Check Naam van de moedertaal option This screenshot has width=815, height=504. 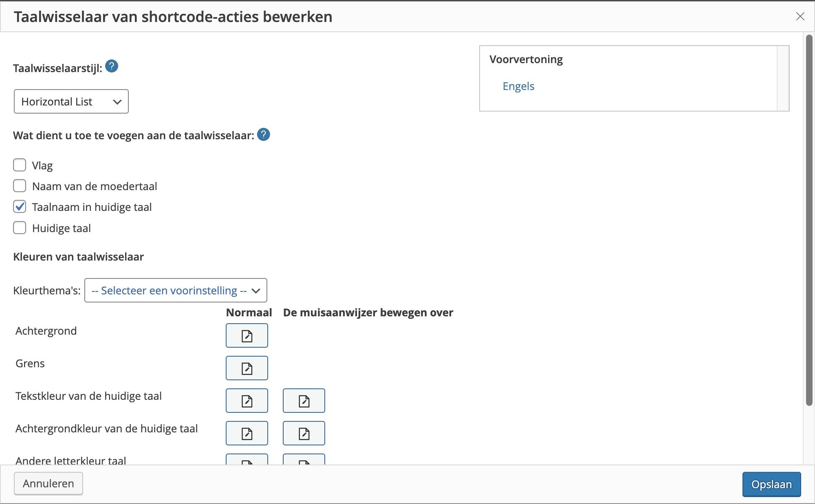point(20,186)
